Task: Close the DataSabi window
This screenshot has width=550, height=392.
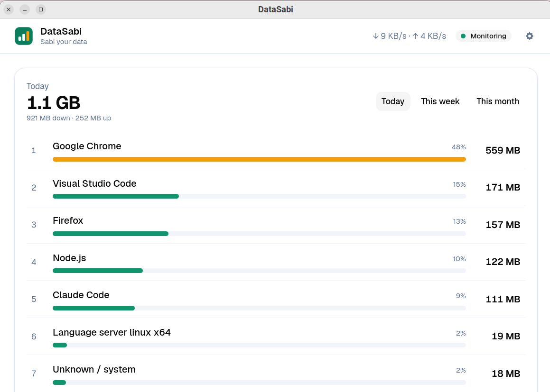Action: [9, 9]
